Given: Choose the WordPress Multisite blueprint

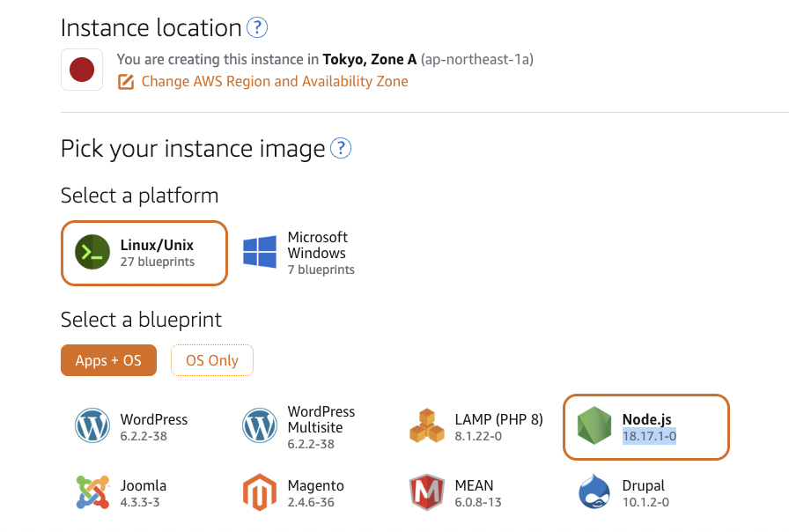Looking at the screenshot, I should click(299, 427).
